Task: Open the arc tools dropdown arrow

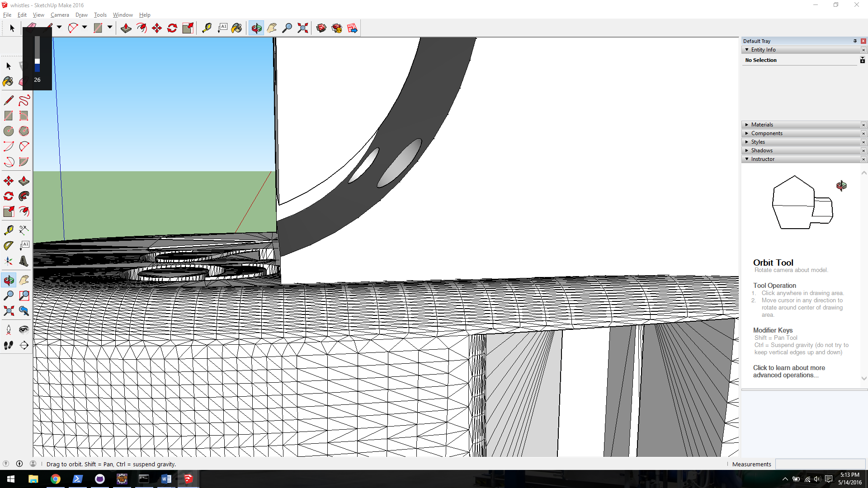Action: [85, 28]
